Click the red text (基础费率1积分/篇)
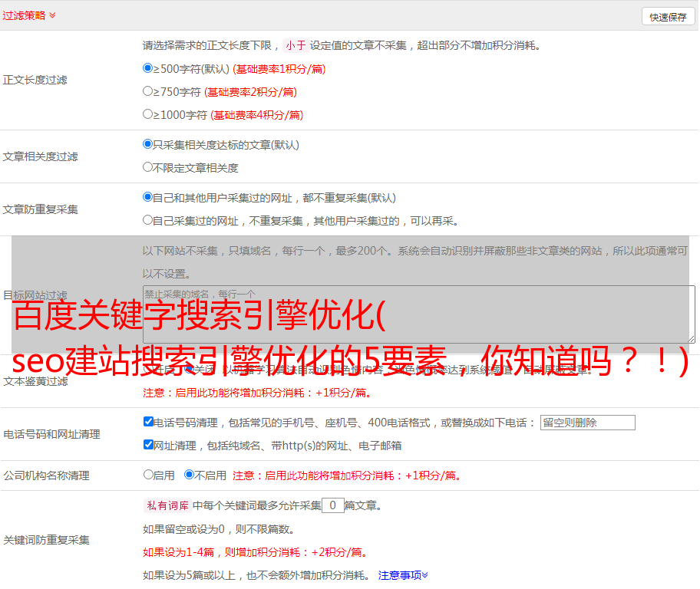The height and width of the screenshot is (589, 700). pyautogui.click(x=279, y=69)
